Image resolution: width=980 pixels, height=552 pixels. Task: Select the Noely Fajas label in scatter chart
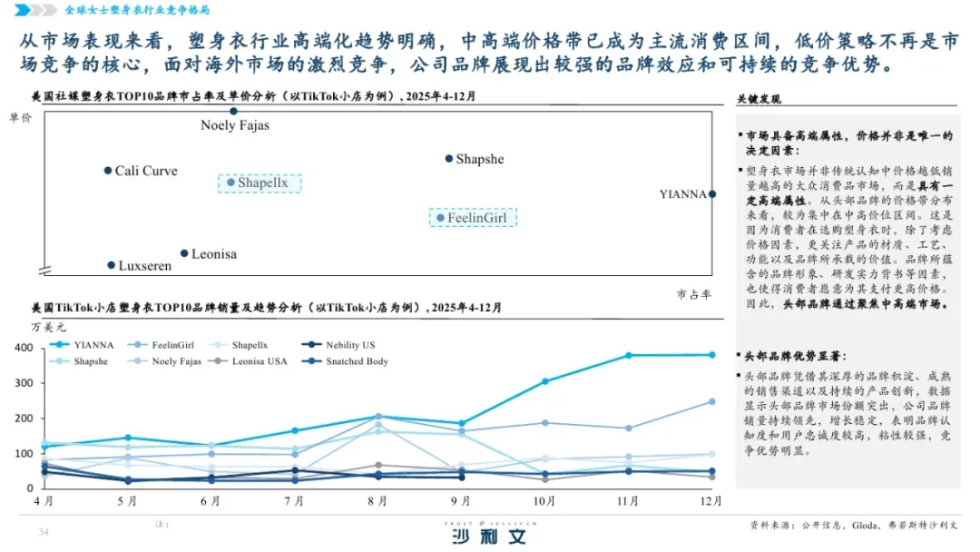[x=235, y=125]
